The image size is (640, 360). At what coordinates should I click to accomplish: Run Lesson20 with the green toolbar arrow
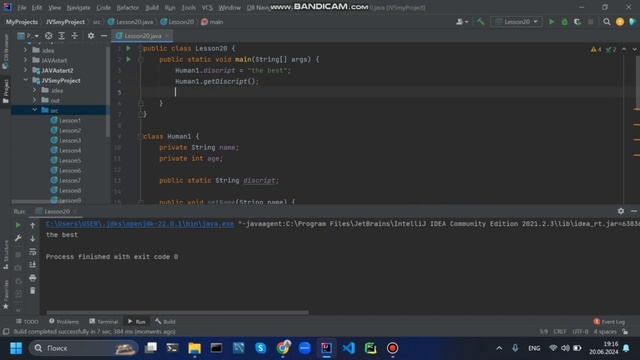coord(551,22)
